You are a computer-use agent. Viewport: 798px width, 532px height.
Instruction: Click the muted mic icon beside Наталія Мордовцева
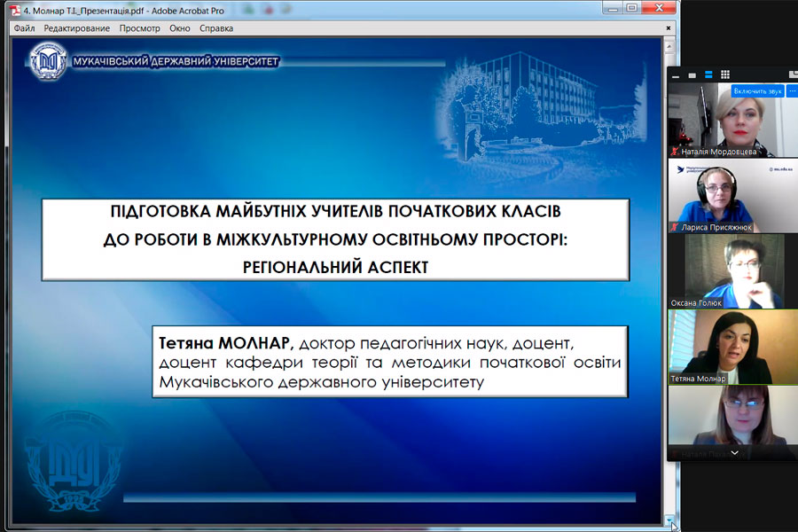pyautogui.click(x=675, y=152)
